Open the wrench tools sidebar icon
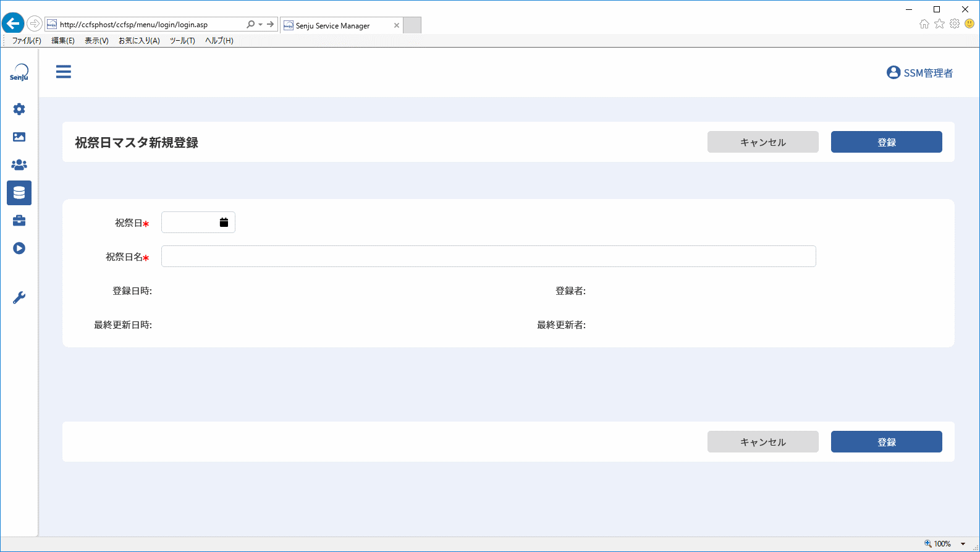 (x=19, y=298)
